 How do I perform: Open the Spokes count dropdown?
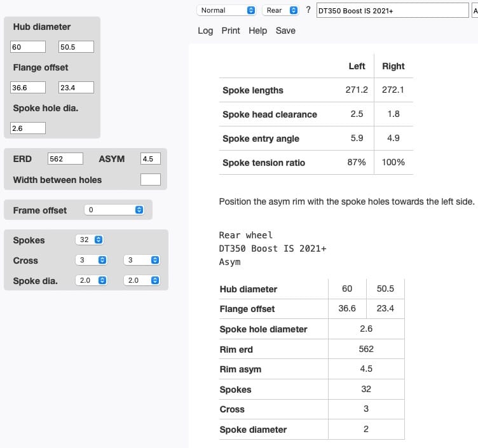(x=89, y=240)
